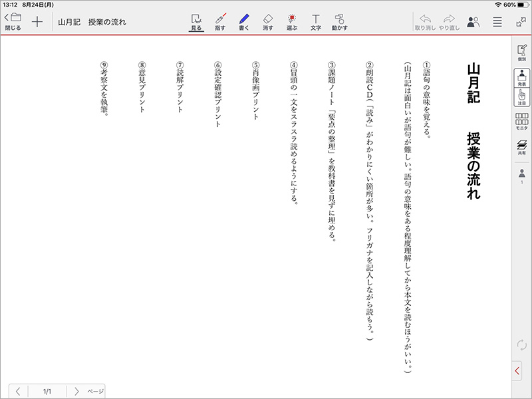Click line ③課題ノート

[x=331, y=152]
